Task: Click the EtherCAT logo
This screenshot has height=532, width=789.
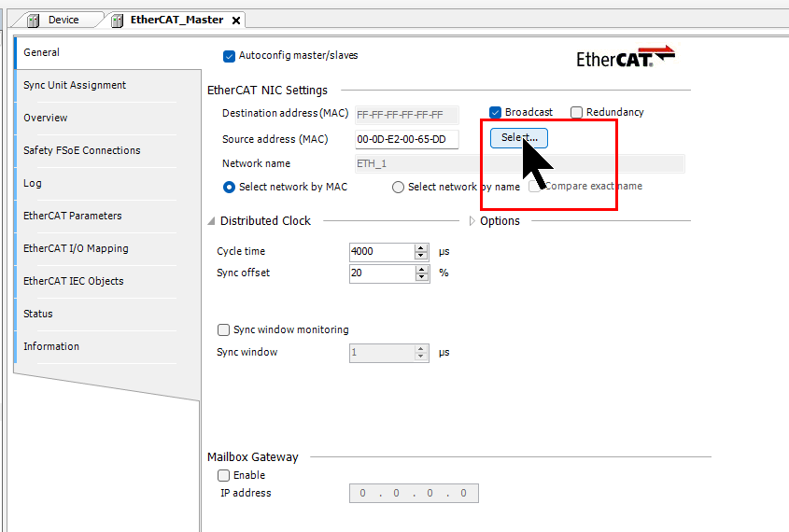Action: pyautogui.click(x=625, y=57)
